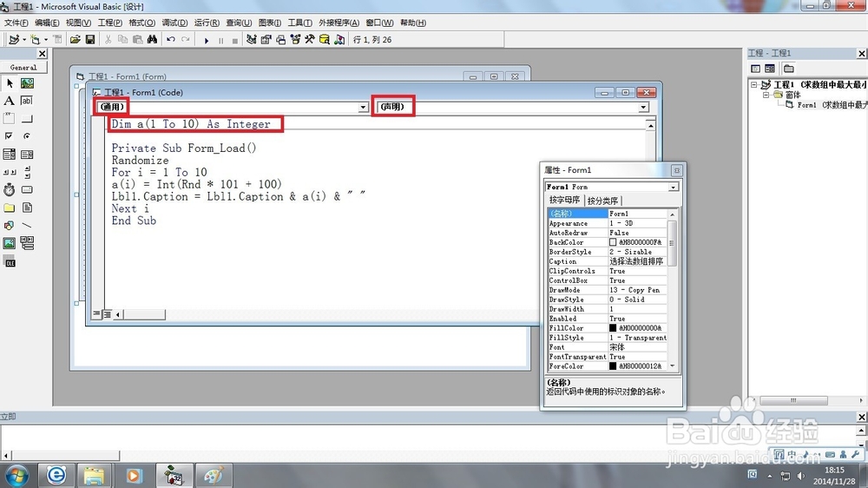Select the Label control tool

(x=10, y=101)
